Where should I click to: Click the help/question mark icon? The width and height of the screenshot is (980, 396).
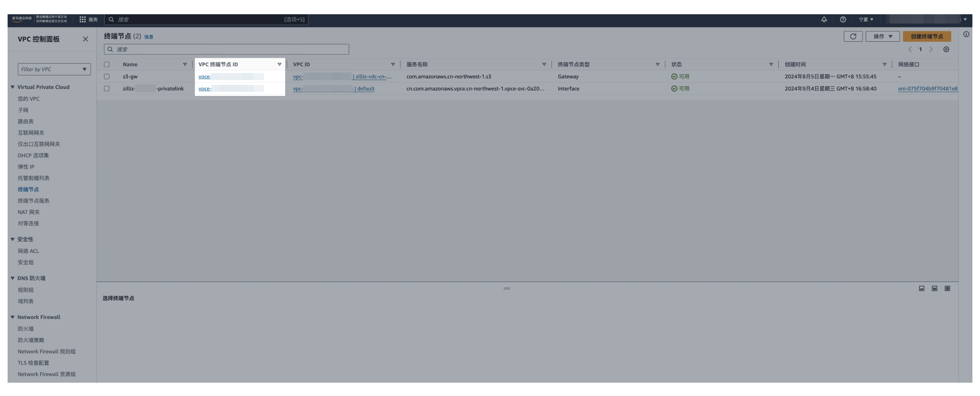click(843, 19)
